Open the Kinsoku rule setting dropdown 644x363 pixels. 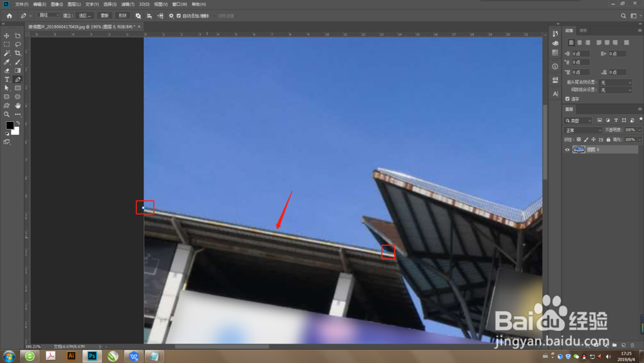click(615, 83)
